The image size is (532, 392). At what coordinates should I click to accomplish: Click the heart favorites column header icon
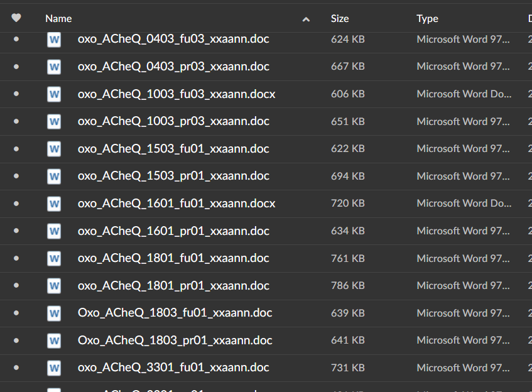(16, 18)
